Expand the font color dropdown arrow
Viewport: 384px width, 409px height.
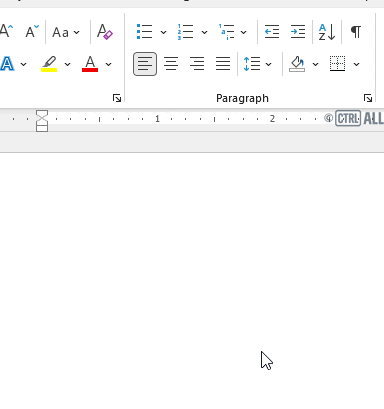(x=108, y=64)
